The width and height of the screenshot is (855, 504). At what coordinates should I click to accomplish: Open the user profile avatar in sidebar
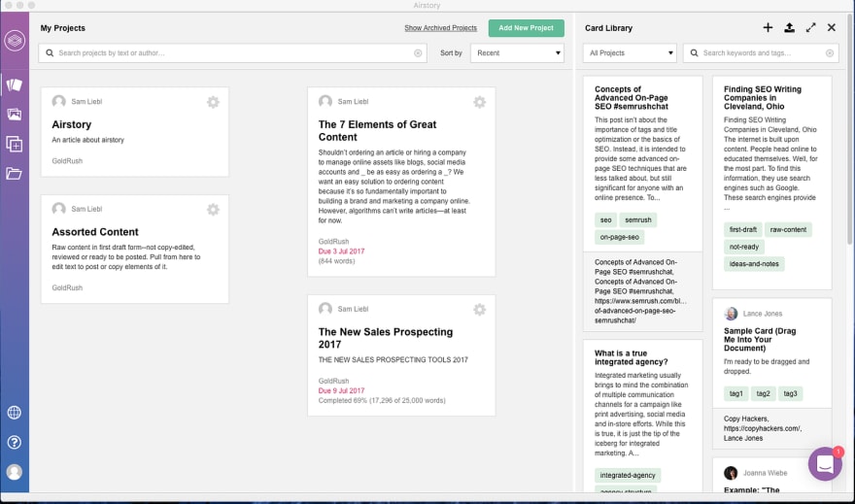(15, 471)
